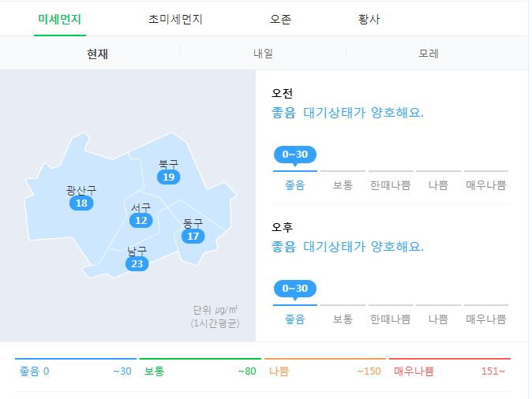Viewport: 532px width, 399px height.
Task: Click the 북구 value badge 19
Action: click(x=169, y=177)
